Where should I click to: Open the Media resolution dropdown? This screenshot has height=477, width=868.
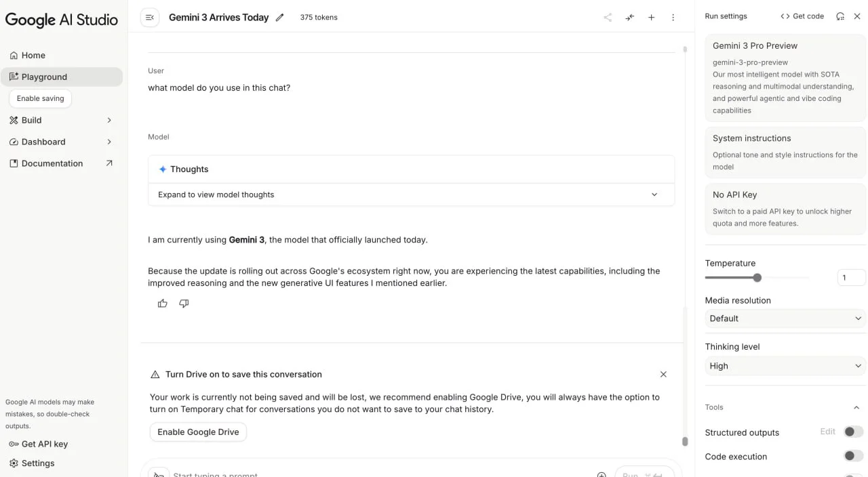(785, 318)
